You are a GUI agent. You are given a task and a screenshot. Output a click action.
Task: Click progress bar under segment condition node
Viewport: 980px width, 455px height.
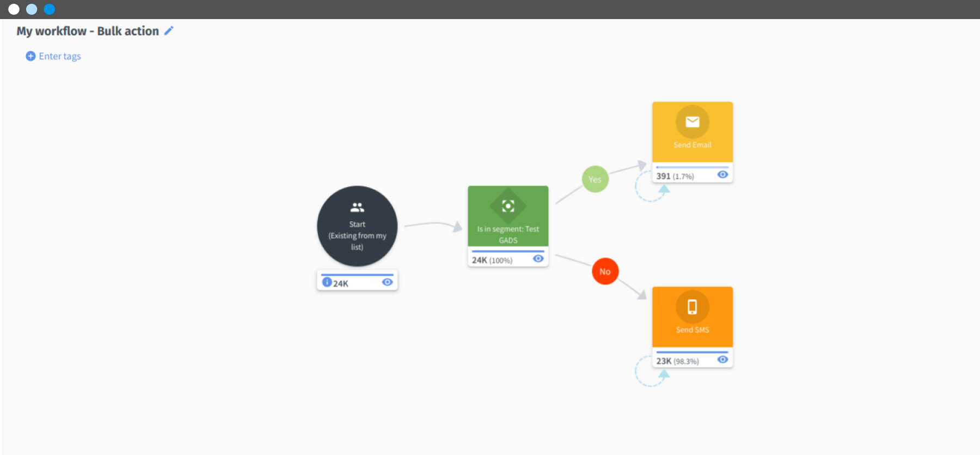[x=508, y=251]
